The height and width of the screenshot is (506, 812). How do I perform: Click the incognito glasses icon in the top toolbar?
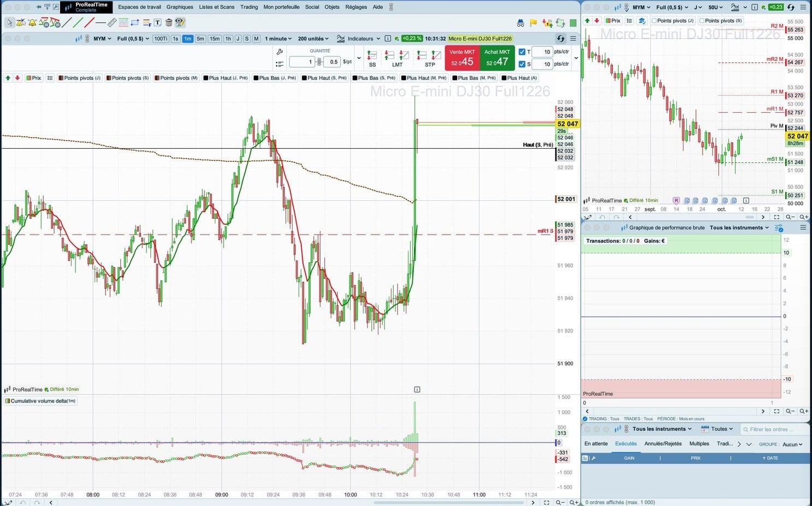521,22
